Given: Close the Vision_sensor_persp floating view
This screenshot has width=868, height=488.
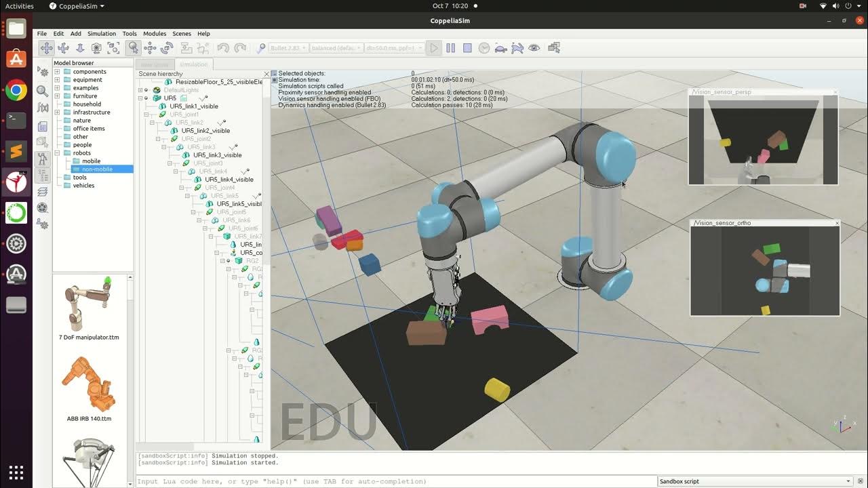Looking at the screenshot, I should click(x=835, y=91).
